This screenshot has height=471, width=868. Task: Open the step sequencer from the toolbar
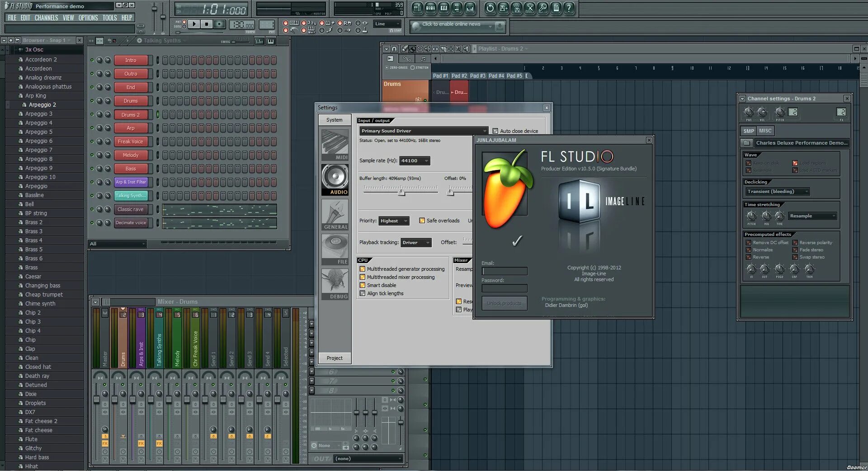point(430,8)
